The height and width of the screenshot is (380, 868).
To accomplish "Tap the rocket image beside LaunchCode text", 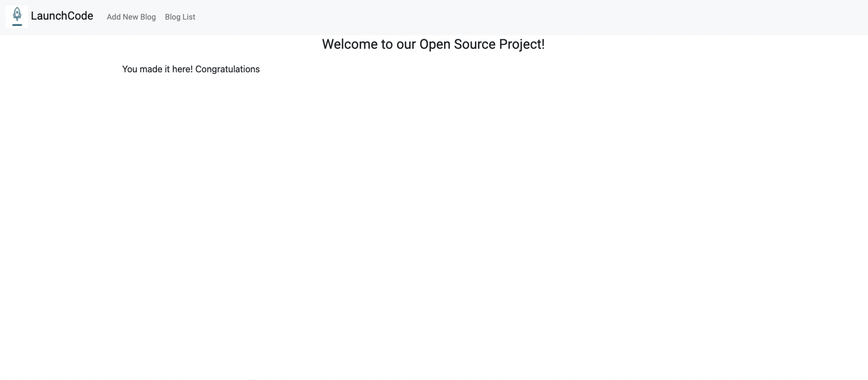I will click(x=17, y=16).
